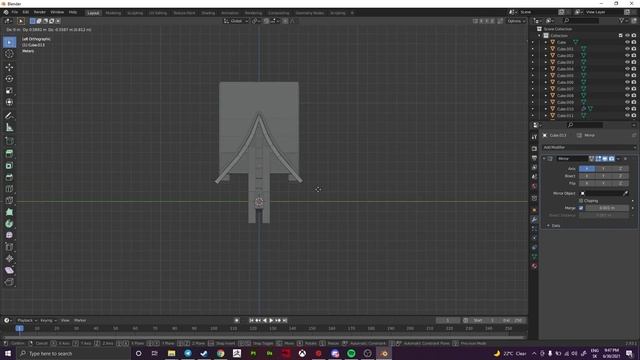The height and width of the screenshot is (360, 640).
Task: Toggle Flip X button
Action: [587, 183]
